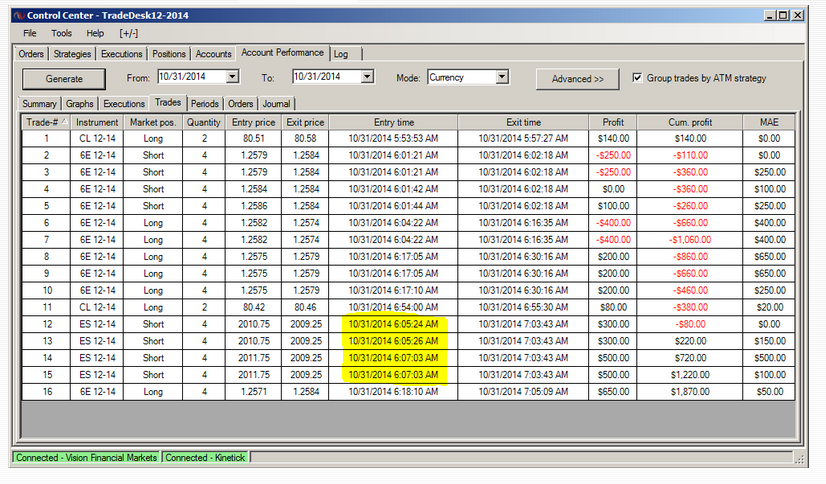Click the Trade-# sort arrow indicator
Screen dimensions: 826x484
[x=65, y=121]
